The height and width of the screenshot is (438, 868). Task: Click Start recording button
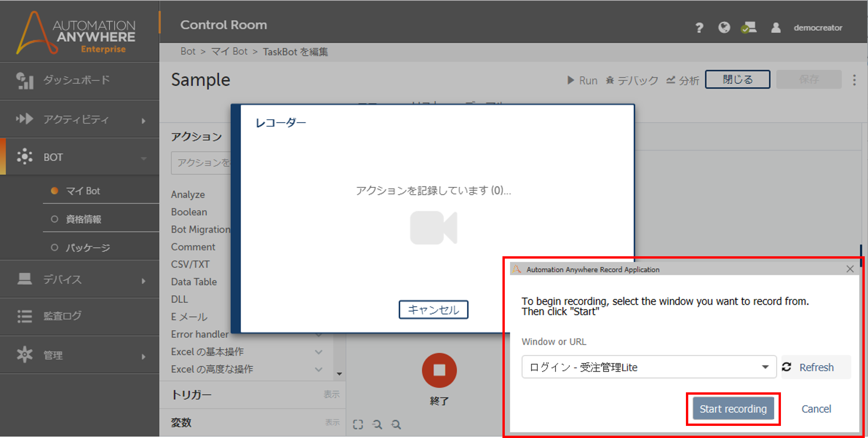pyautogui.click(x=733, y=409)
